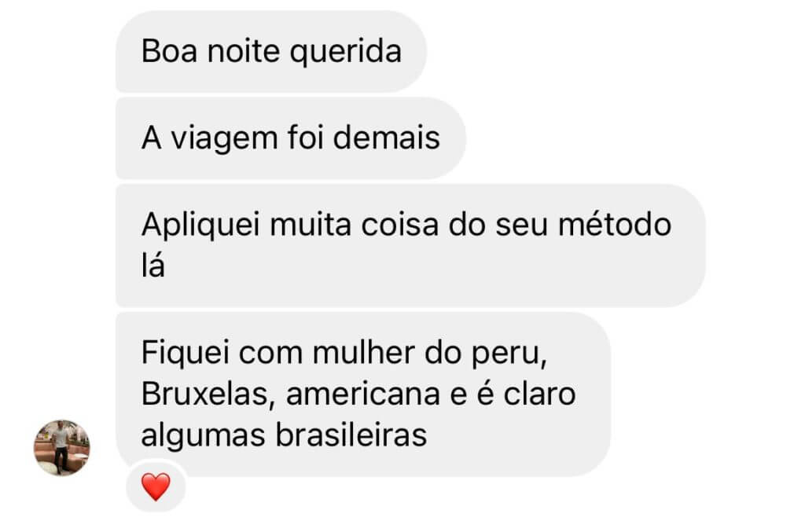The image size is (805, 532).
Task: Click the word 'viagem' in second bubble
Action: (x=224, y=140)
